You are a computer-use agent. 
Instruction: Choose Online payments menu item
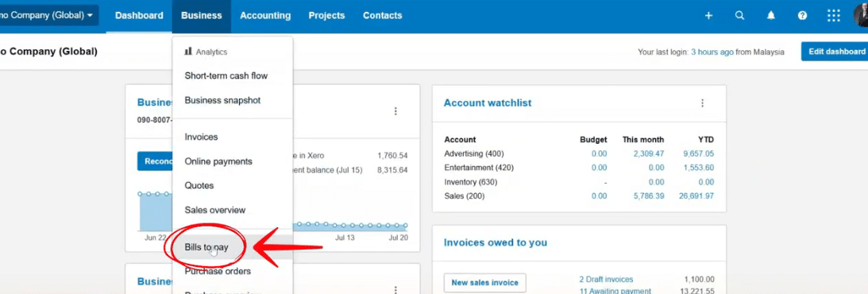[x=233, y=161]
